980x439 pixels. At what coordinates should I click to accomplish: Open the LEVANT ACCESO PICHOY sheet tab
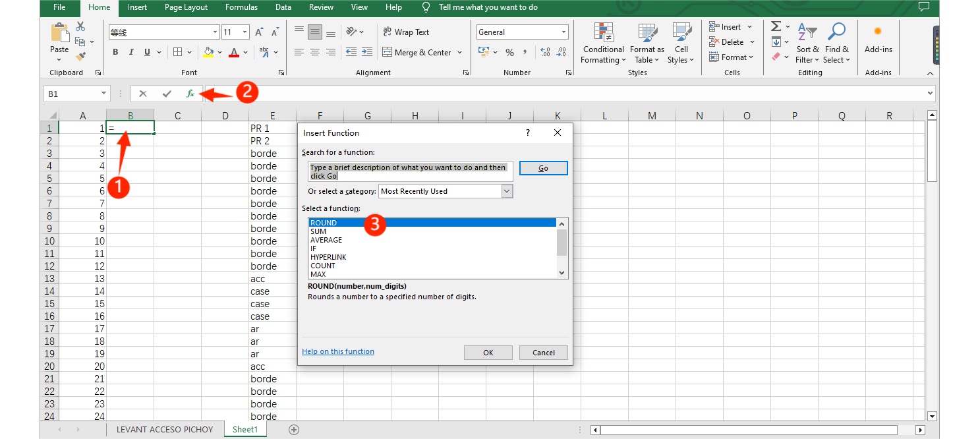165,429
